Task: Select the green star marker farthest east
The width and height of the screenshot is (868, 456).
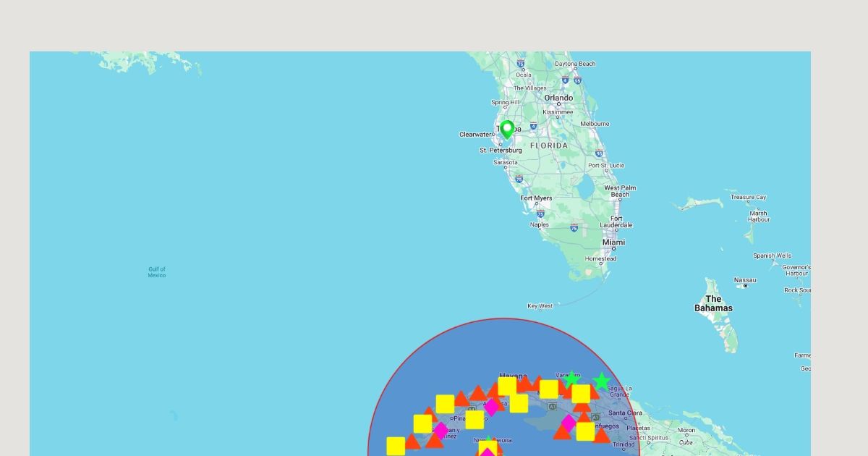Action: (x=601, y=381)
